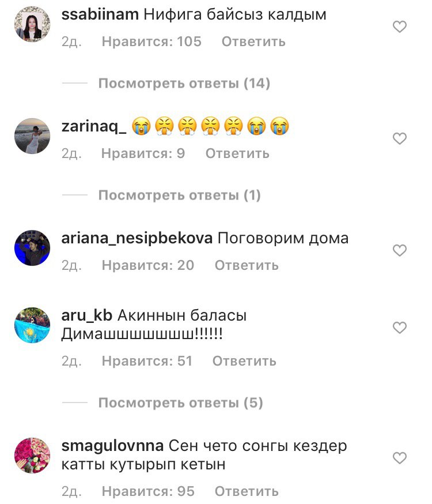Like zarinaq_'s emoji comment
Viewport: 432px width, 504px height.
coord(400,138)
